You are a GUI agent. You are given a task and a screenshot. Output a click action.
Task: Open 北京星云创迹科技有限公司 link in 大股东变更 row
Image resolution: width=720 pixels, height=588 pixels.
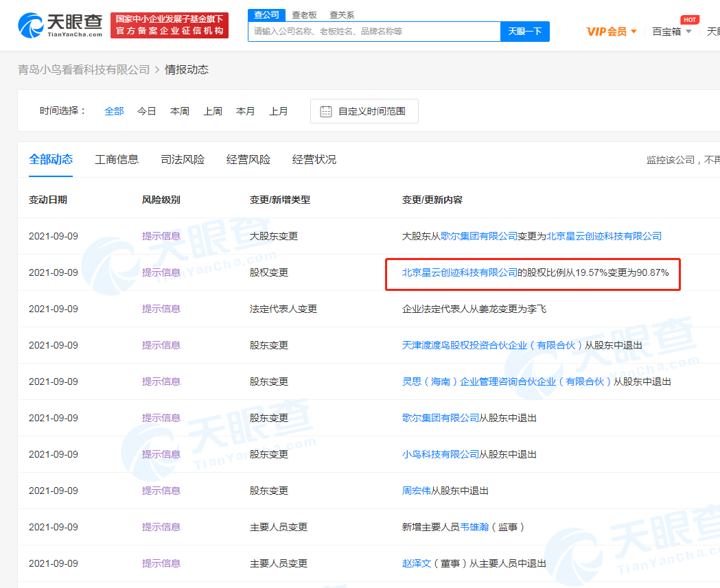(604, 236)
